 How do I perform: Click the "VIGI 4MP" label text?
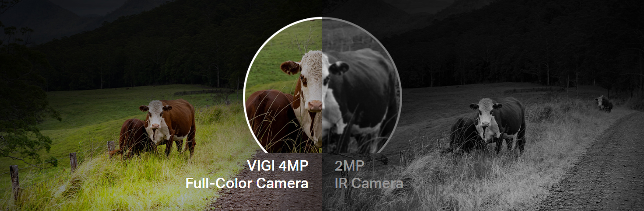(x=278, y=166)
